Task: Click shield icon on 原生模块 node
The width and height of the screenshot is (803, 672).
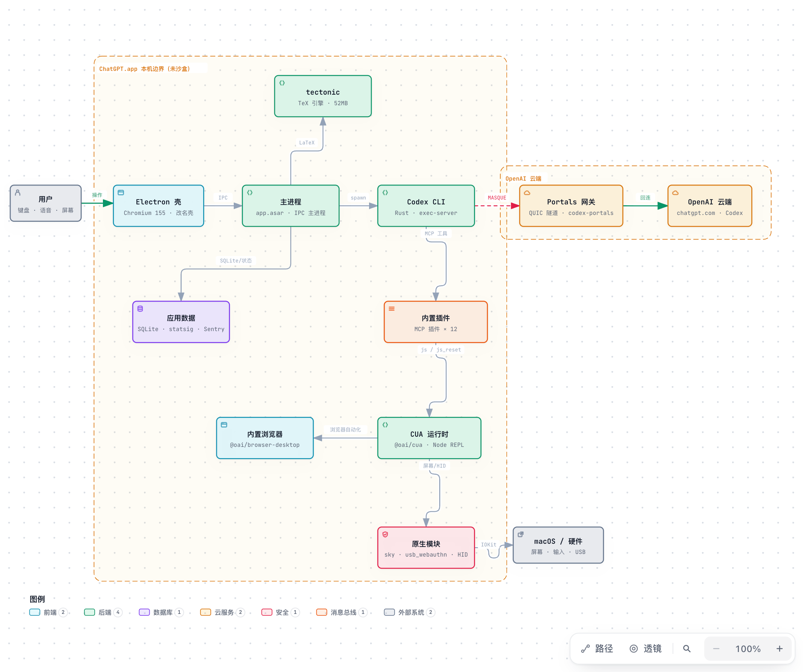Action: (x=385, y=535)
